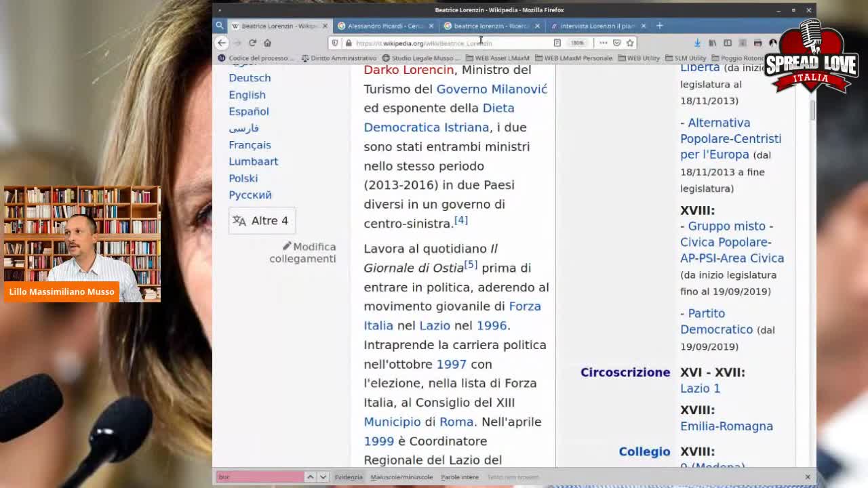Open the Governo Milanović link
868x488 pixels.
pyautogui.click(x=492, y=89)
